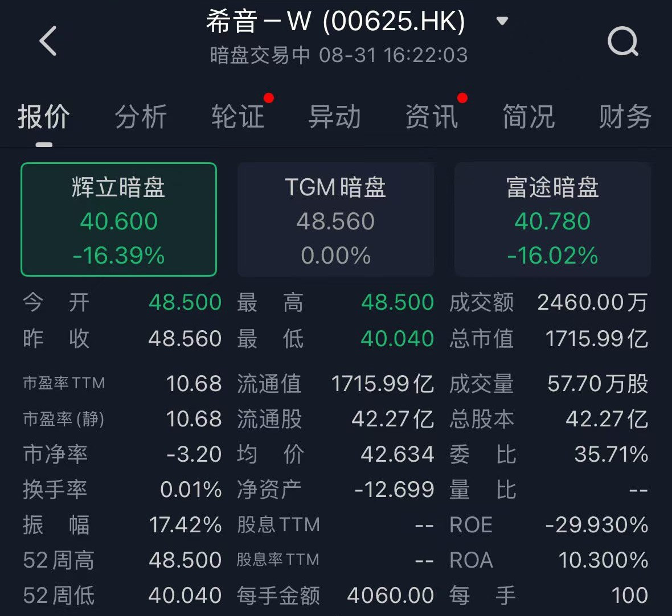Image resolution: width=672 pixels, height=616 pixels.
Task: Tap ROE value -29.930%
Action: [597, 525]
